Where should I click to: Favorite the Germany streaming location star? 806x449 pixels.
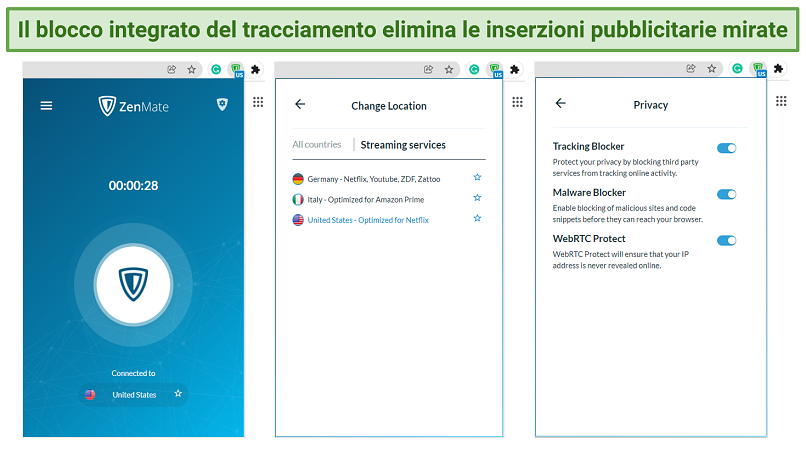(x=477, y=177)
